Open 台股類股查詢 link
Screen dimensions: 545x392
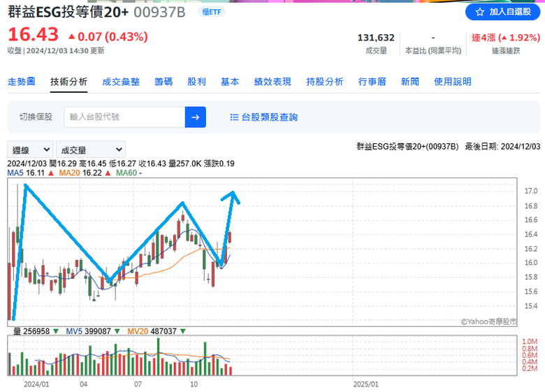270,117
